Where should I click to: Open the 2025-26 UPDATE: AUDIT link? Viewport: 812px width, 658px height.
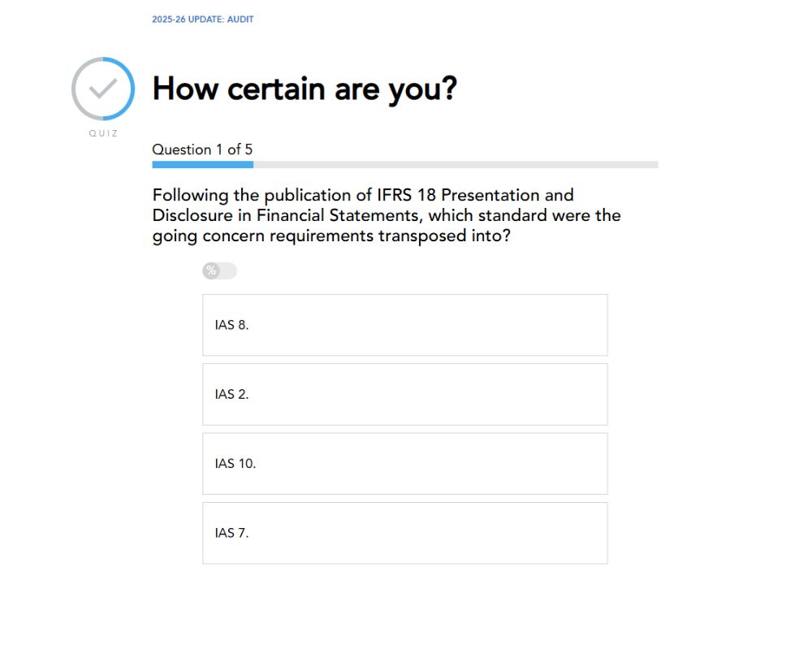pyautogui.click(x=203, y=19)
